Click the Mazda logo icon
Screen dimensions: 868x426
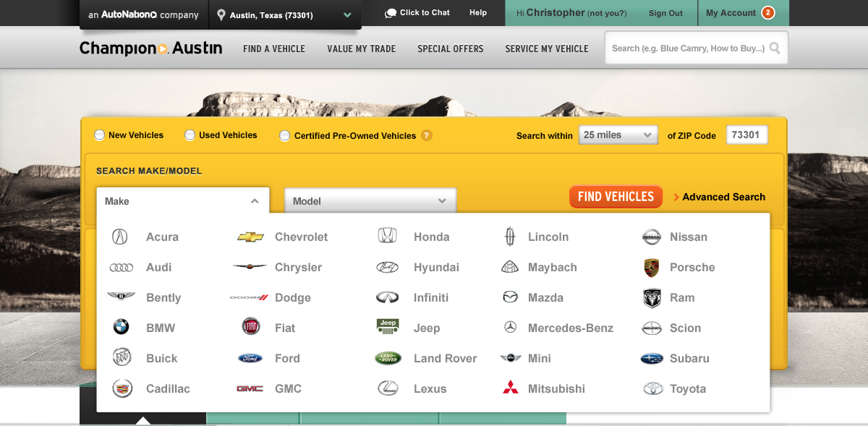[510, 297]
